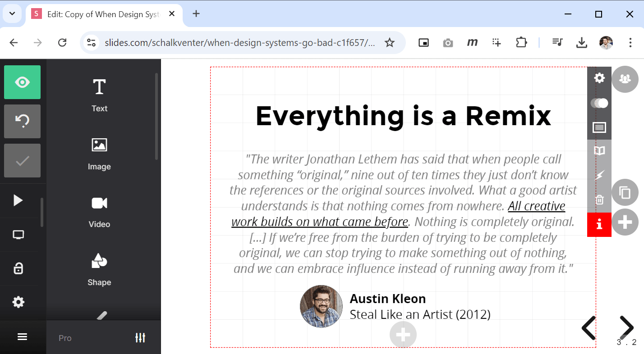This screenshot has height=354, width=644.
Task: Click the selection plus extension icon
Action: pos(497,43)
